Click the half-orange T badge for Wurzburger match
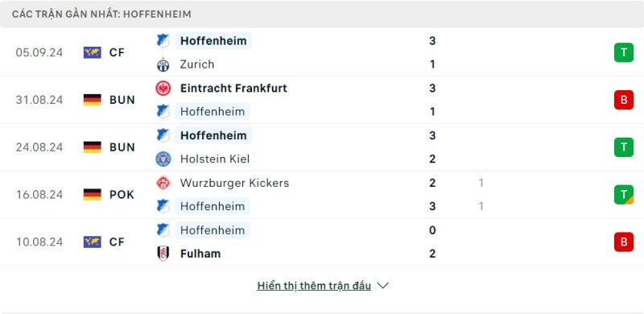The width and height of the screenshot is (644, 314). [624, 194]
